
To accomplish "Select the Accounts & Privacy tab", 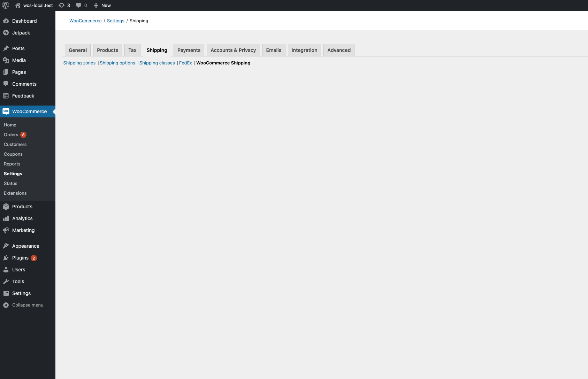I will point(233,50).
